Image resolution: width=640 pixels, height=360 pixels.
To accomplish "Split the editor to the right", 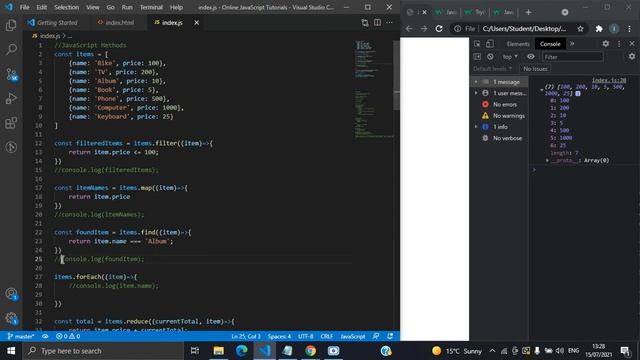I will tap(377, 23).
